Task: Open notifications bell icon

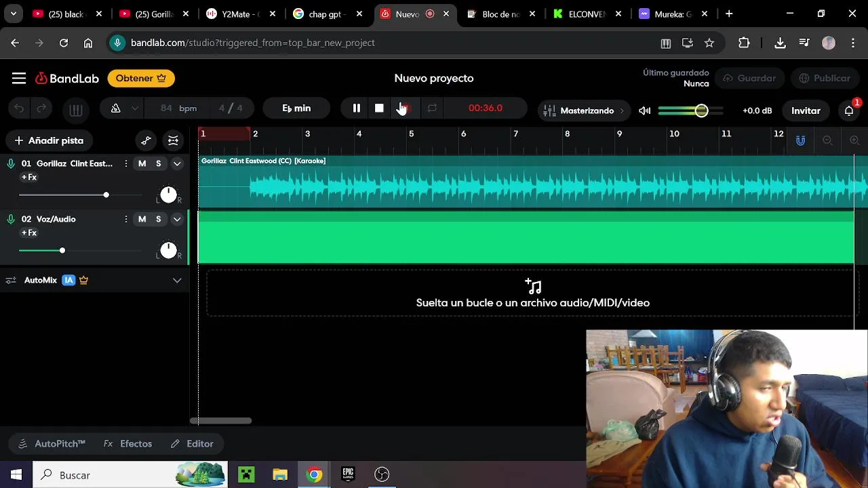Action: point(849,110)
